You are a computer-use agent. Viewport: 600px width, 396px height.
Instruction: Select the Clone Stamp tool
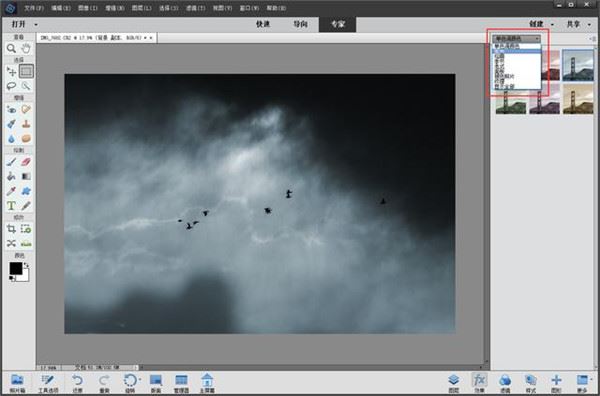26,124
